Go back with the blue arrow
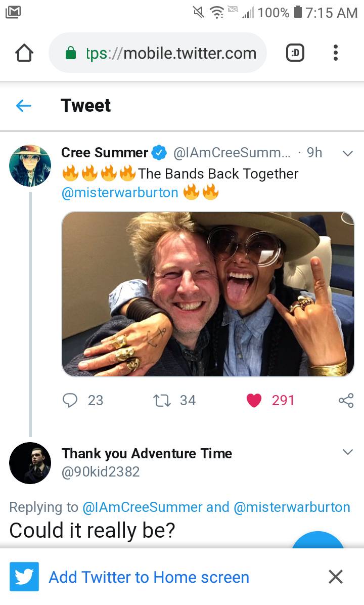Image resolution: width=364 pixels, height=605 pixels. click(x=23, y=105)
